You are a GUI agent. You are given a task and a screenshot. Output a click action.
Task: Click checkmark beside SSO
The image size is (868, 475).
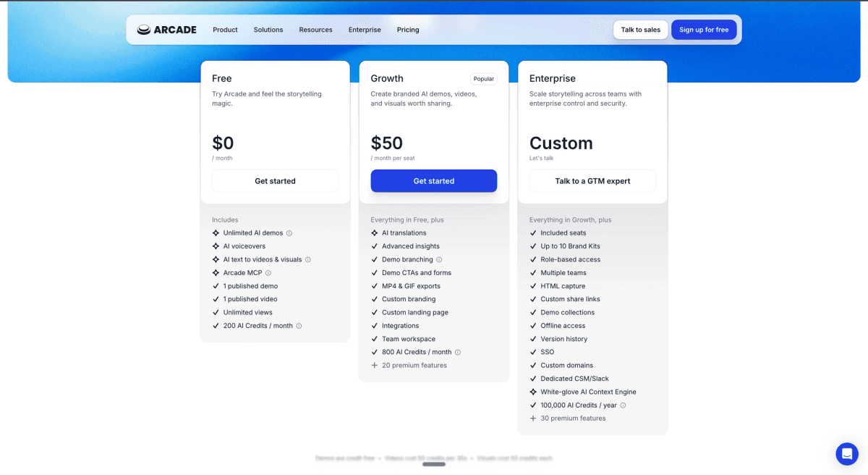point(533,352)
